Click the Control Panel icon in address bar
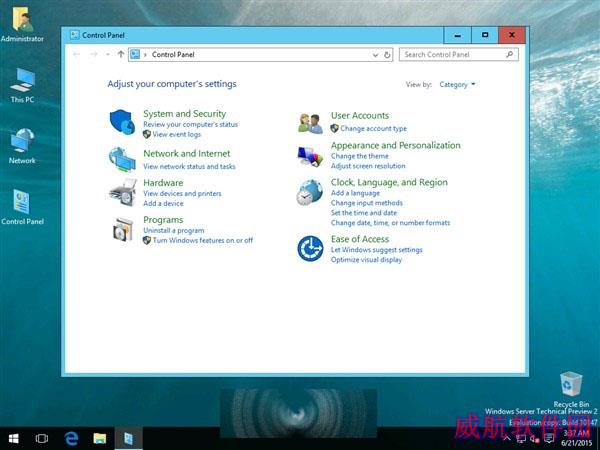 [135, 54]
